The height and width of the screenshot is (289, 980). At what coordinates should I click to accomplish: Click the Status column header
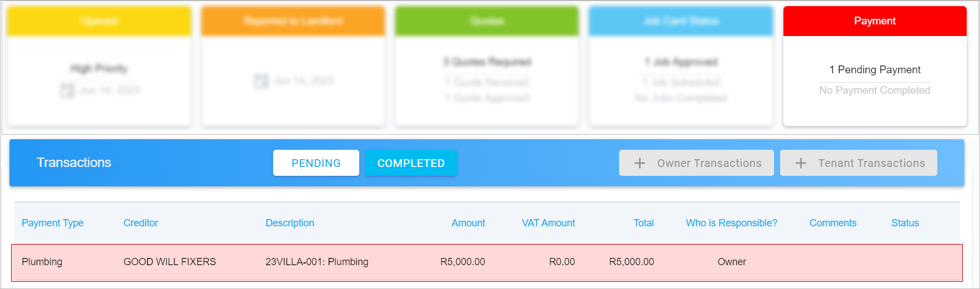click(x=905, y=223)
